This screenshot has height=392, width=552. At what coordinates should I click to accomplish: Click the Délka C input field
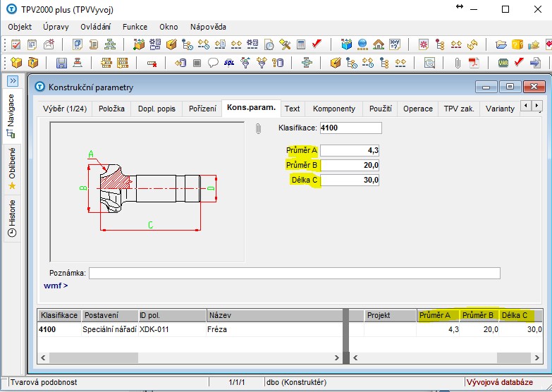pyautogui.click(x=350, y=180)
